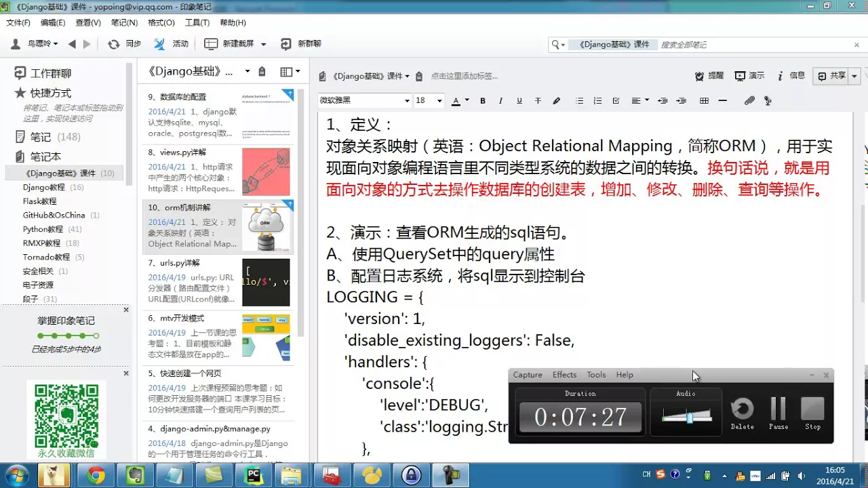Attach a file with the paperclip
The height and width of the screenshot is (488, 868).
click(x=749, y=101)
